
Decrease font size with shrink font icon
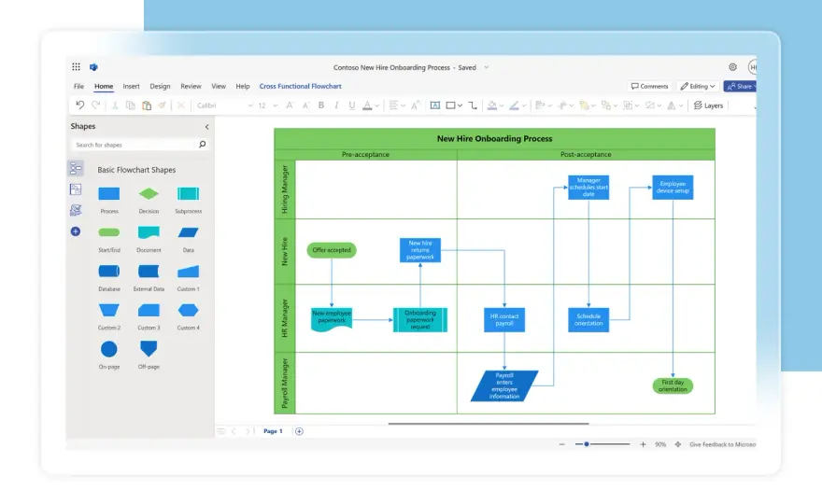[x=305, y=105]
